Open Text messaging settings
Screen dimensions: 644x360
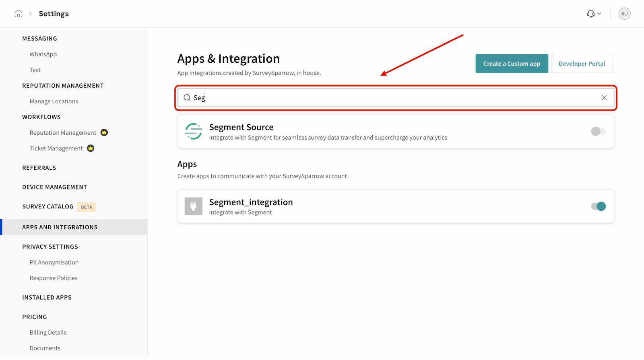[35, 70]
